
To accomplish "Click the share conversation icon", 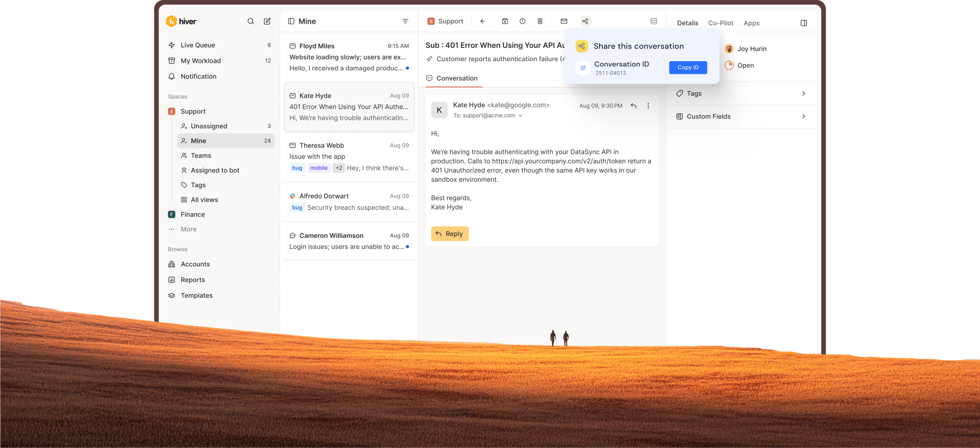I will coord(585,21).
